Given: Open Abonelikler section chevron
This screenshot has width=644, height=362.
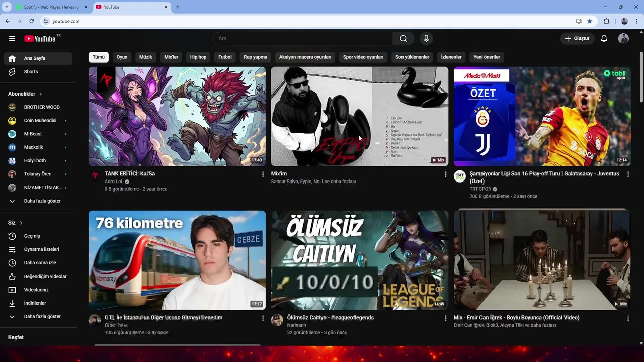Looking at the screenshot, I should click(41, 94).
